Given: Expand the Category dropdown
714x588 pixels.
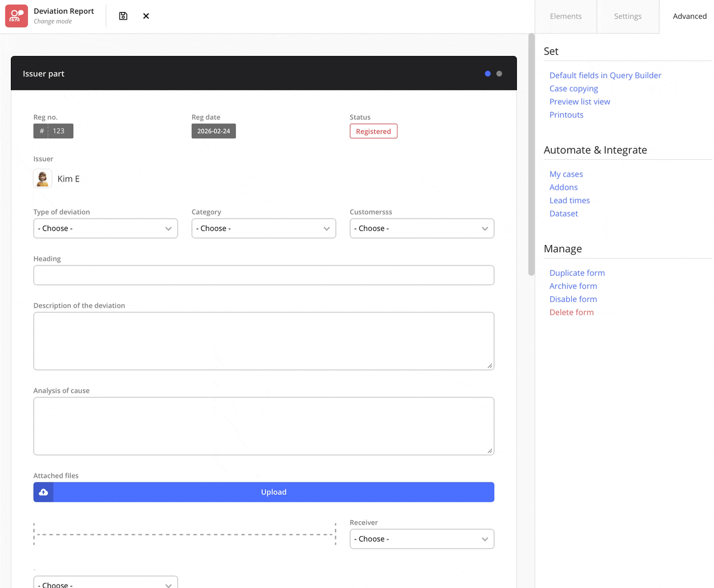Looking at the screenshot, I should [263, 228].
